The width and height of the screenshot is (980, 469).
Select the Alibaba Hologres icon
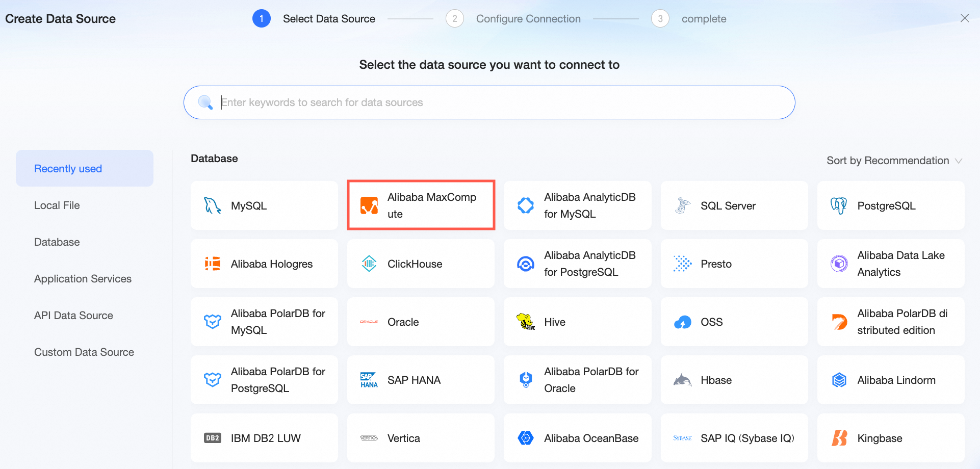212,264
